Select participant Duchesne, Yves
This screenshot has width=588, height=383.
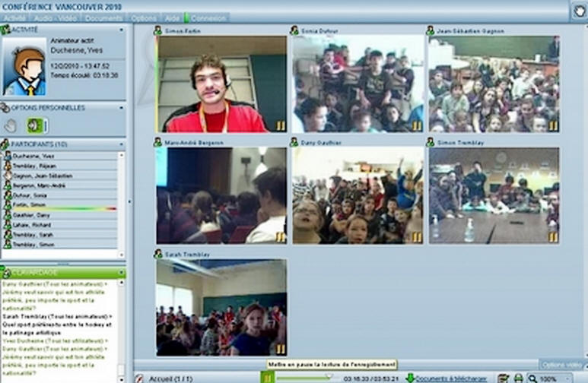[60, 156]
